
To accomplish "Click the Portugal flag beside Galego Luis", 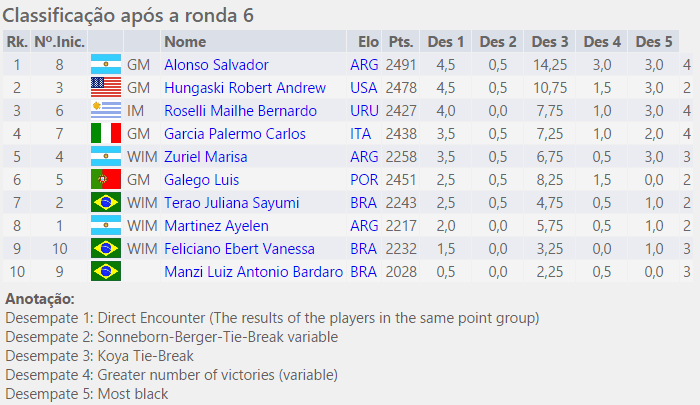I will click(x=105, y=179).
